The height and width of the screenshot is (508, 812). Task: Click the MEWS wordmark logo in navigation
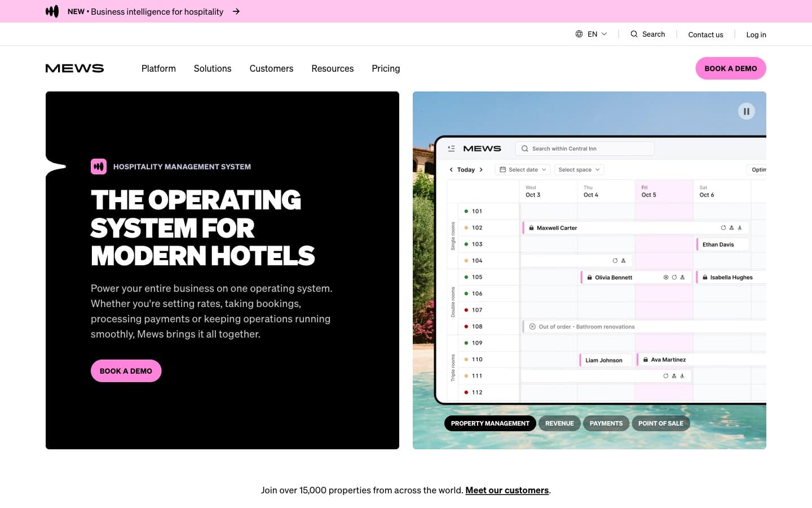click(x=74, y=68)
